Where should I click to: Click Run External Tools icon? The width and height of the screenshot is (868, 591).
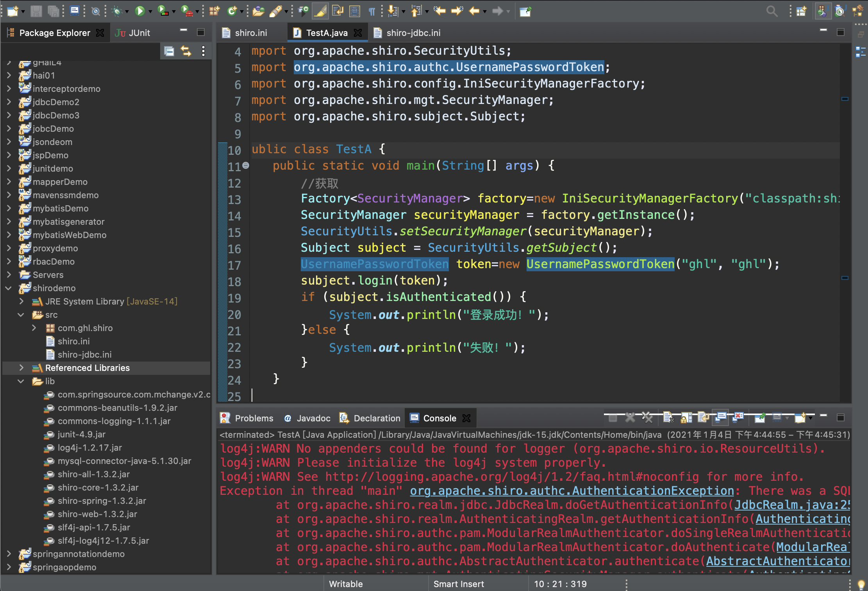[187, 11]
